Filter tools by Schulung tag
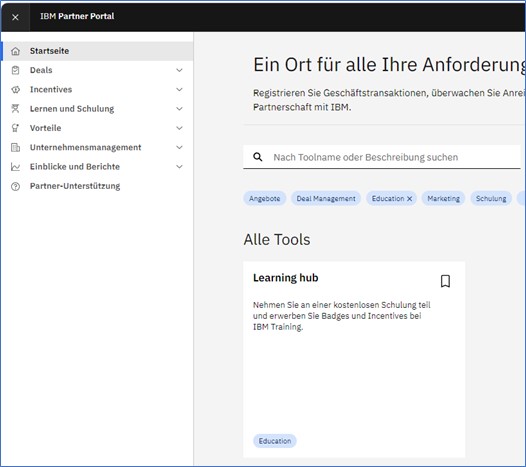 [491, 199]
